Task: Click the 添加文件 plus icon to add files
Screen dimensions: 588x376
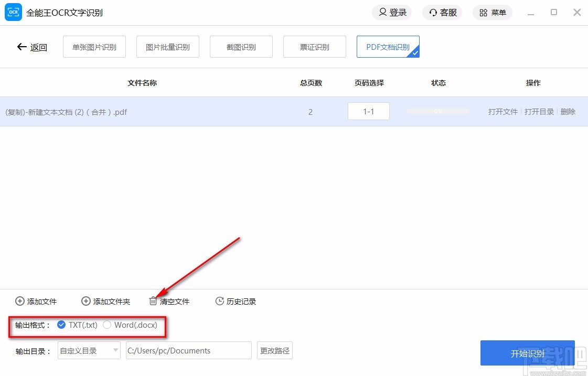Action: click(18, 301)
